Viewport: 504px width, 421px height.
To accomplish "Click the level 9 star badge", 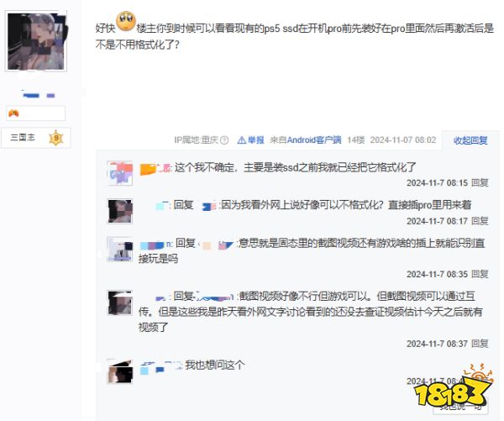I will 56,138.
